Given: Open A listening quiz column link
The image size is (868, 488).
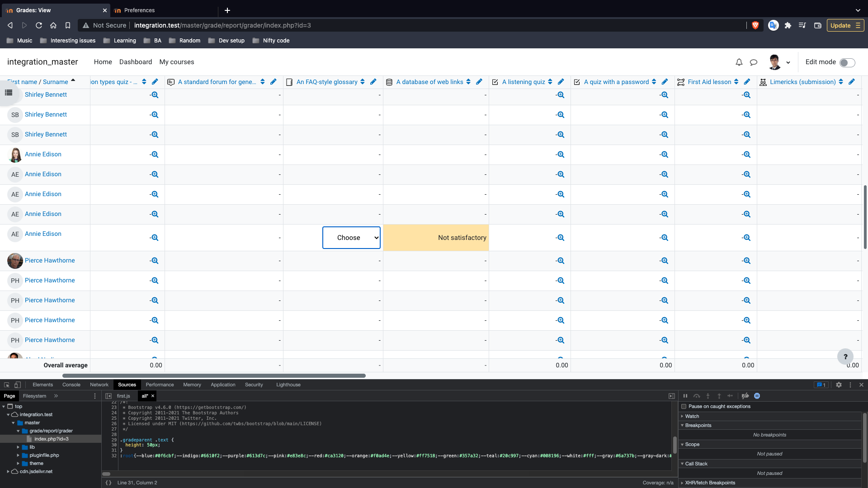Looking at the screenshot, I should pos(524,82).
